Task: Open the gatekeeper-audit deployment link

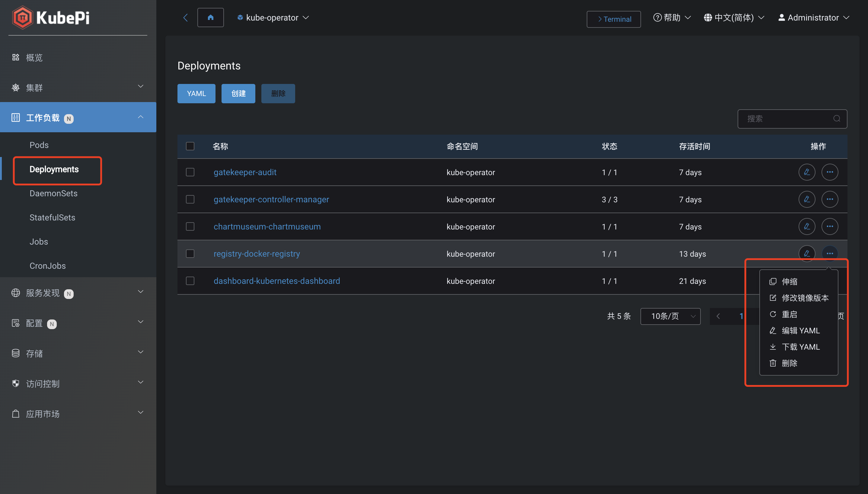Action: click(245, 172)
